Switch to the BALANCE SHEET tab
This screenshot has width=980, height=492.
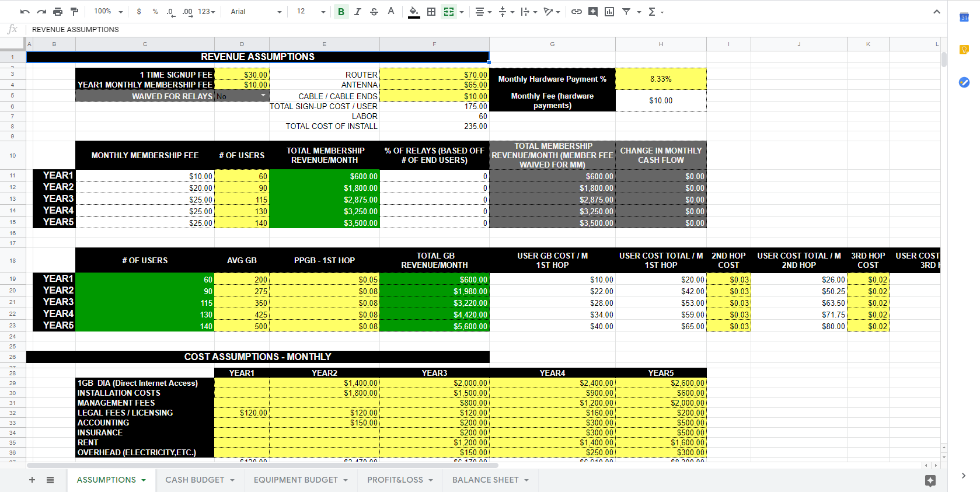point(485,480)
